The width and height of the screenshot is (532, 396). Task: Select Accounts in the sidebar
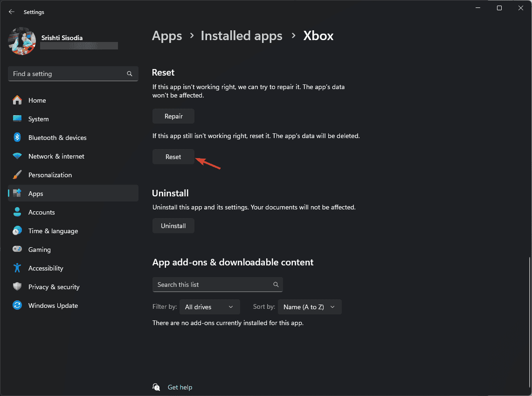(x=73, y=212)
